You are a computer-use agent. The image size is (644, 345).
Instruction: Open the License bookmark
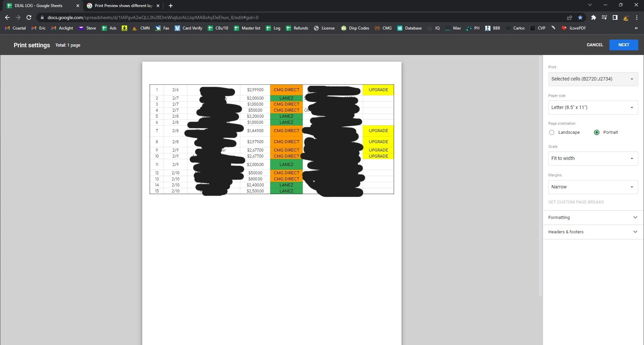[327, 28]
